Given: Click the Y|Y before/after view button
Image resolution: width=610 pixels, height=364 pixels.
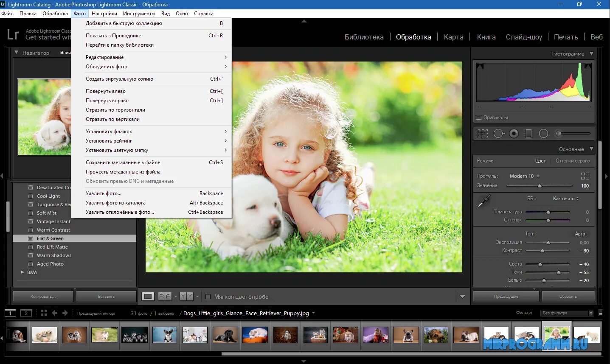Looking at the screenshot, I should (x=186, y=297).
